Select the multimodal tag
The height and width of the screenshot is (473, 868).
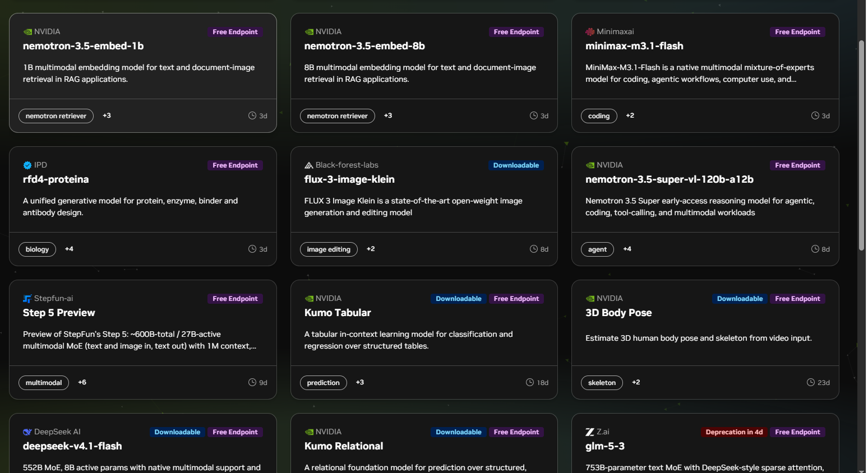(44, 383)
